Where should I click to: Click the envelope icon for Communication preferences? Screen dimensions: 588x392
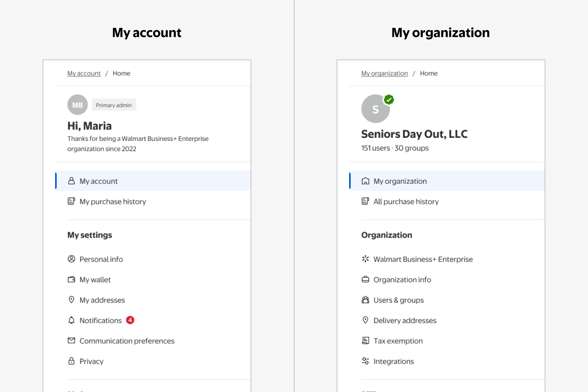[x=71, y=341]
